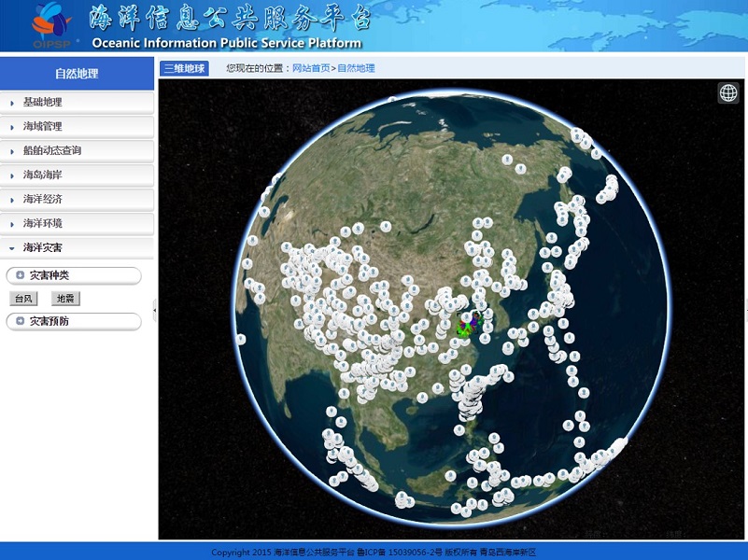748x560 pixels.
Task: Click the colorful typhoon track cluster on the globe
Action: coord(468,326)
